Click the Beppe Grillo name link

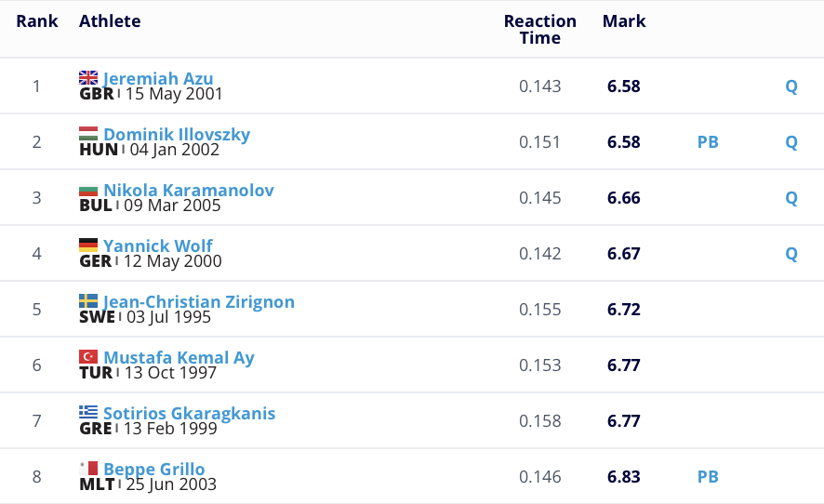[154, 470]
